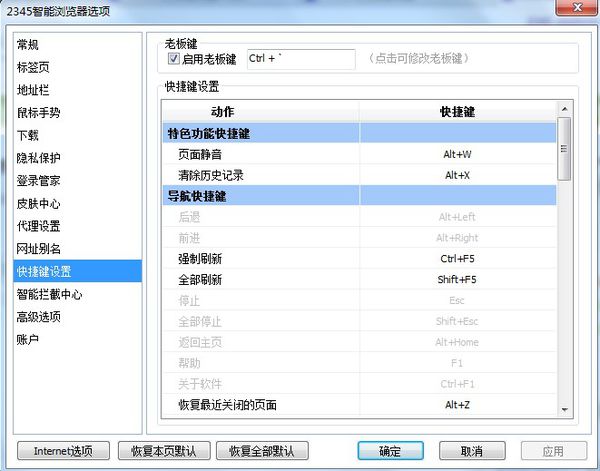Select the 清除历史记录 row
The image size is (600, 471).
[359, 175]
